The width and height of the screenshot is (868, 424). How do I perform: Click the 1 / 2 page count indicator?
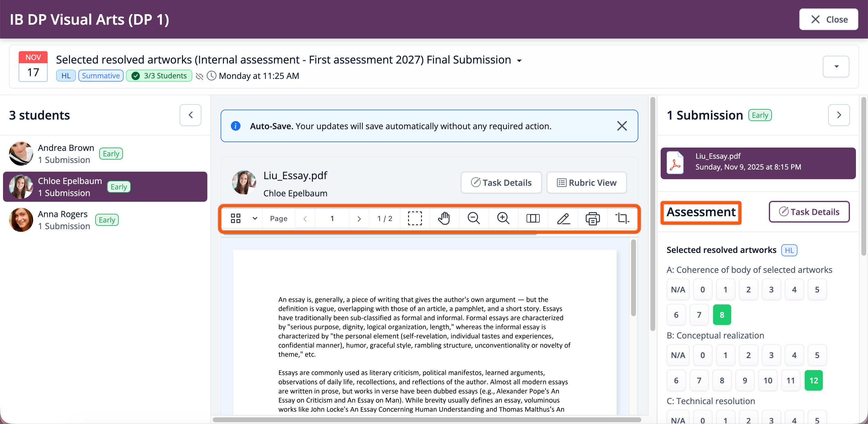click(385, 219)
